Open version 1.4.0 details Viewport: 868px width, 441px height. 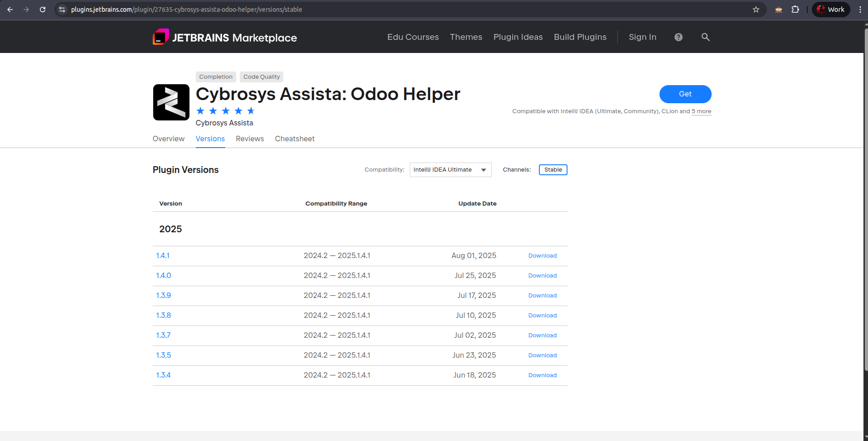tap(164, 276)
